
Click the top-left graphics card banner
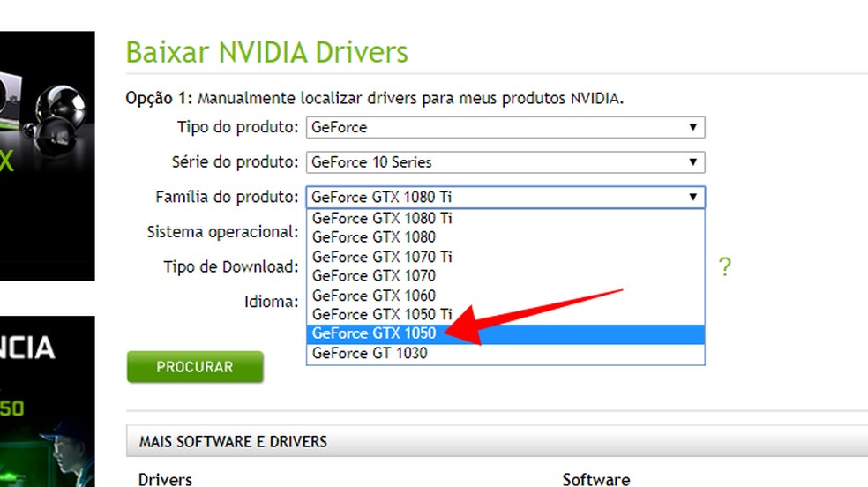[47, 155]
